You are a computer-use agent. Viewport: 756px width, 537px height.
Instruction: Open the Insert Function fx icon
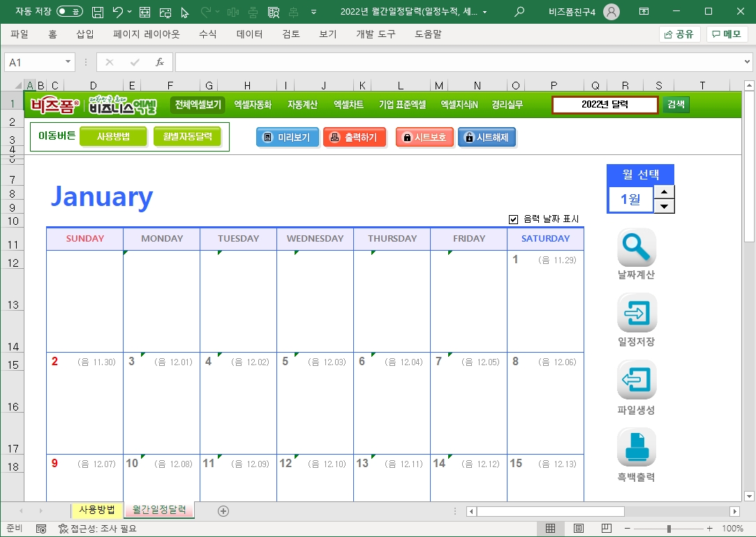coord(159,62)
